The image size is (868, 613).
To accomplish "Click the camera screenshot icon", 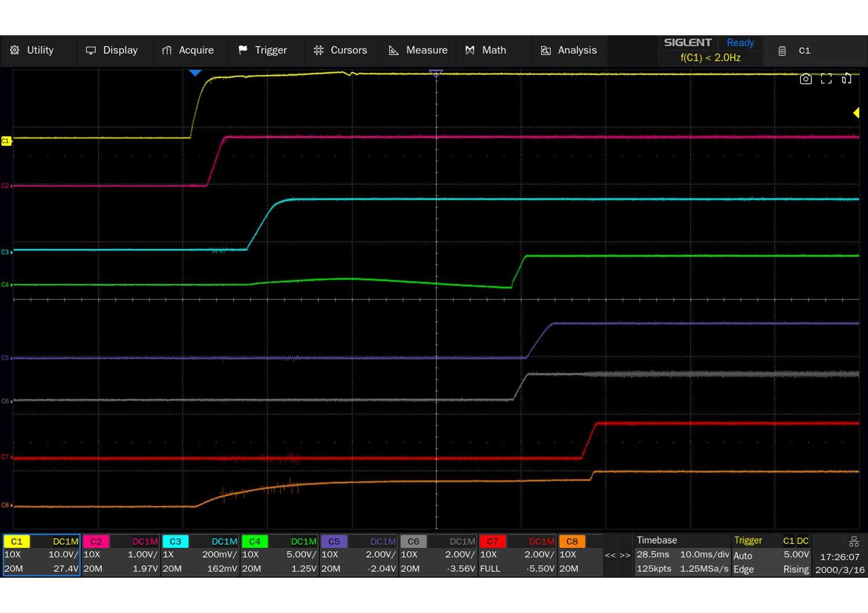I will pyautogui.click(x=806, y=79).
